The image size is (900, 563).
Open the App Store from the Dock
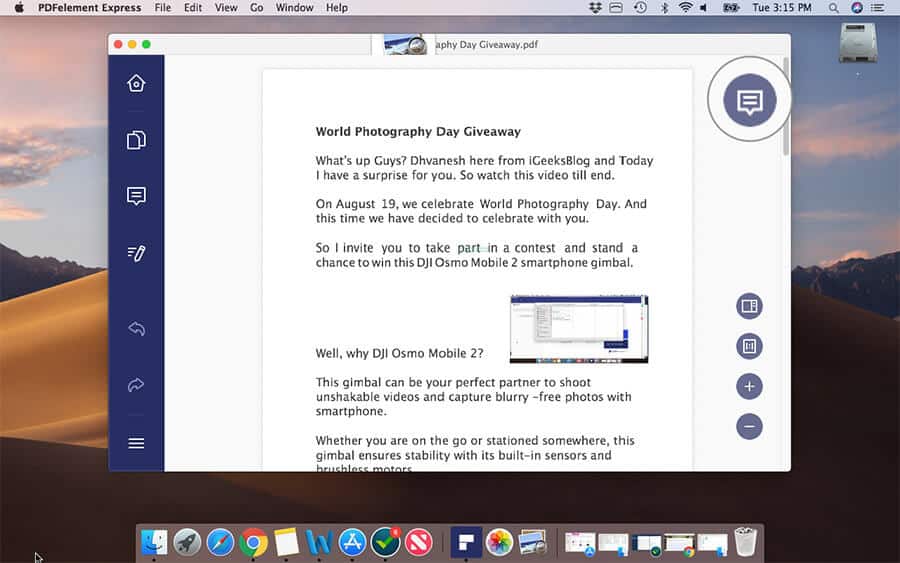pyautogui.click(x=352, y=542)
